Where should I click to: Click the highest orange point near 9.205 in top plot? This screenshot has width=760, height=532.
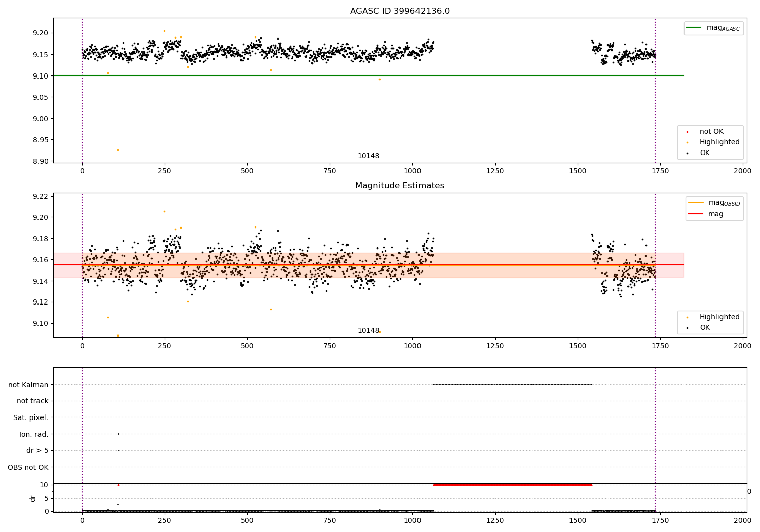164,31
